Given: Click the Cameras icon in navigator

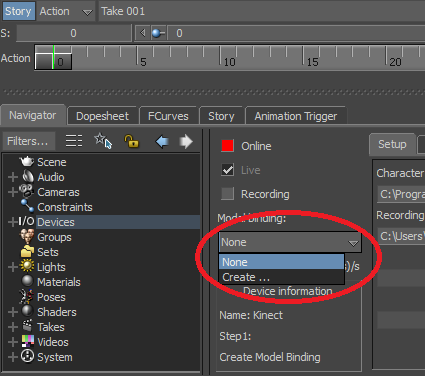Looking at the screenshot, I should coord(27,191).
